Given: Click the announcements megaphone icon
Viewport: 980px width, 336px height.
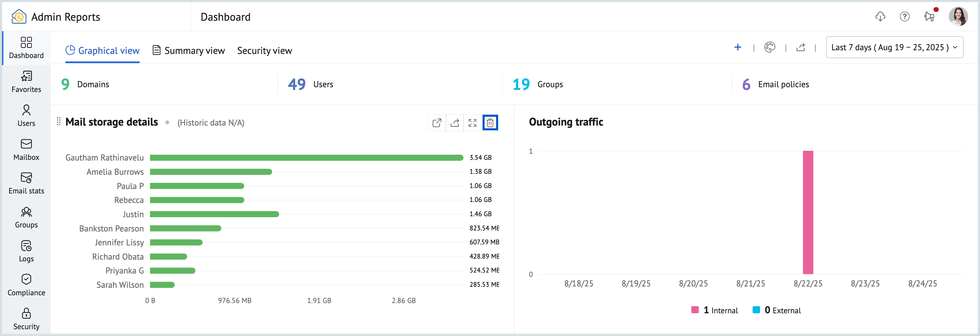Looking at the screenshot, I should tap(929, 17).
